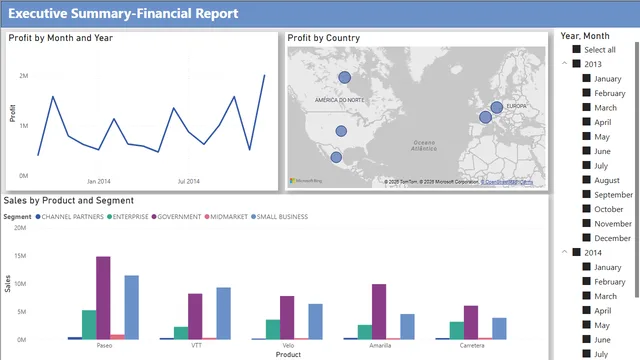
Task: Select Carretera Small Business bar
Action: tap(499, 329)
